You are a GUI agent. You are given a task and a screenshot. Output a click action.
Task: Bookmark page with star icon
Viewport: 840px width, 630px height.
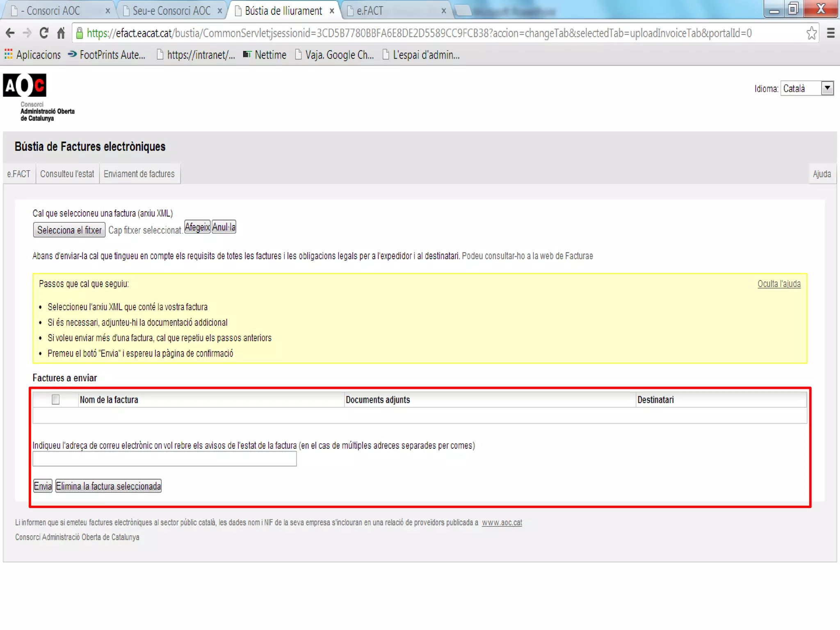click(x=811, y=33)
